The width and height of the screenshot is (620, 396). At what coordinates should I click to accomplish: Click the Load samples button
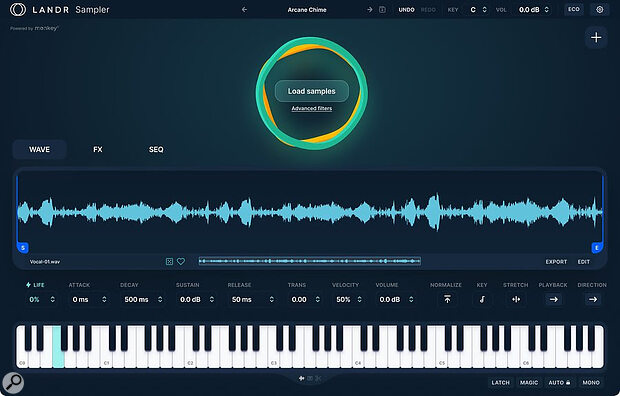(312, 91)
